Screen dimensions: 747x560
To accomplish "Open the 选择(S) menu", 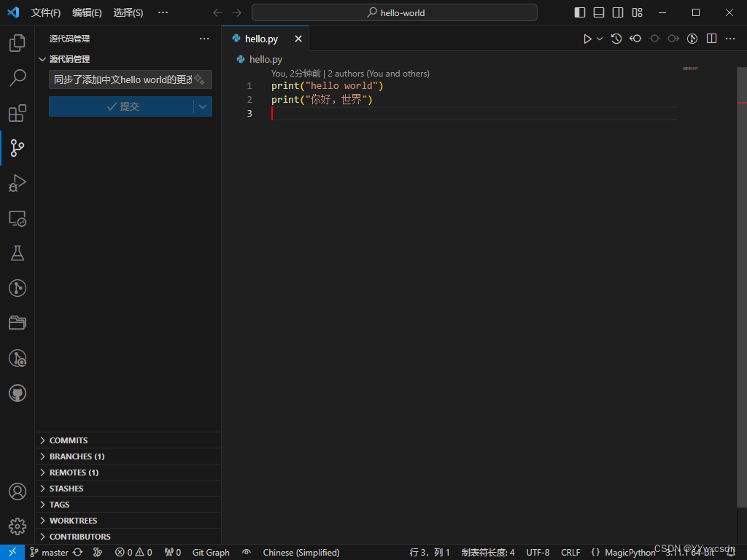I will 128,13.
